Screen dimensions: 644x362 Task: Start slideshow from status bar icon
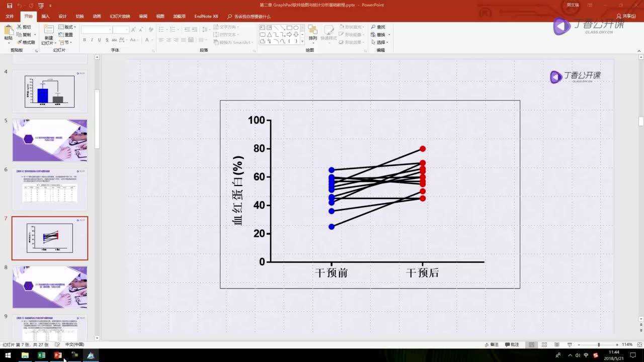[569, 345]
